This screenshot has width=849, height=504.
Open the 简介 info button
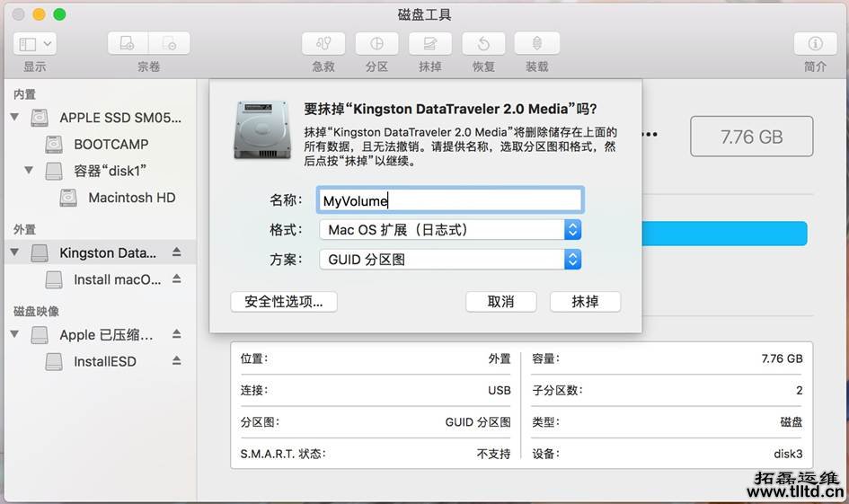coord(816,43)
